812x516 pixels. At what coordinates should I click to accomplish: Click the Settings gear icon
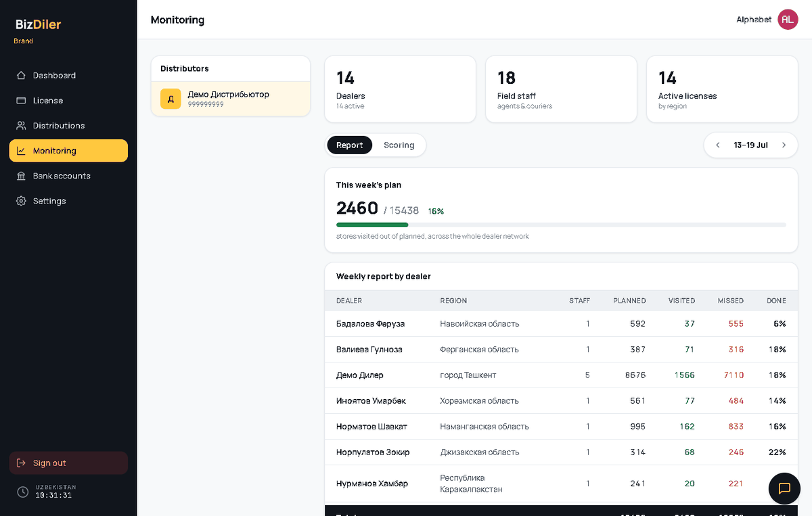click(x=22, y=201)
